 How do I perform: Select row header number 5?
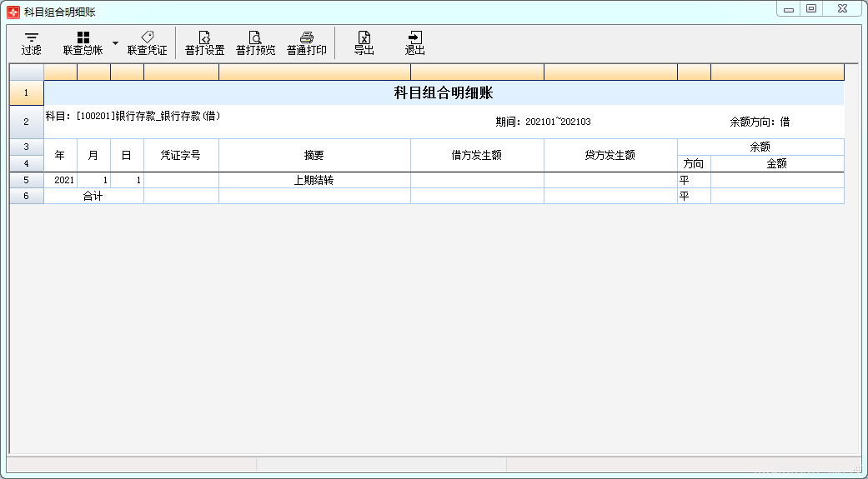point(26,180)
